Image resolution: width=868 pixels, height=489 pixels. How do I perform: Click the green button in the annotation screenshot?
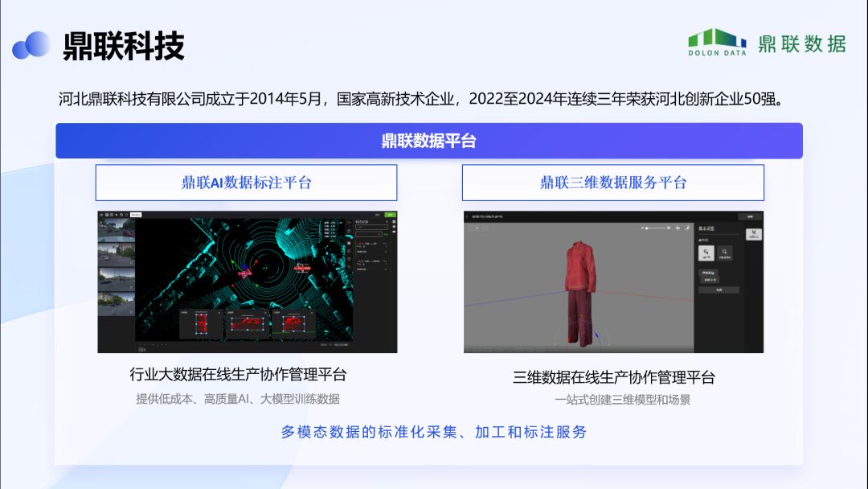coord(391,215)
